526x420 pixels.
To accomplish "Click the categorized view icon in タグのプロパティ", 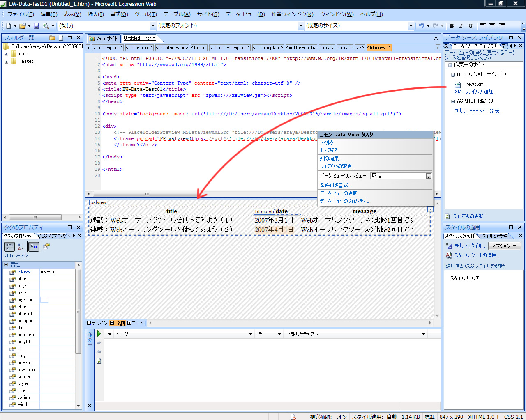I will [9, 247].
